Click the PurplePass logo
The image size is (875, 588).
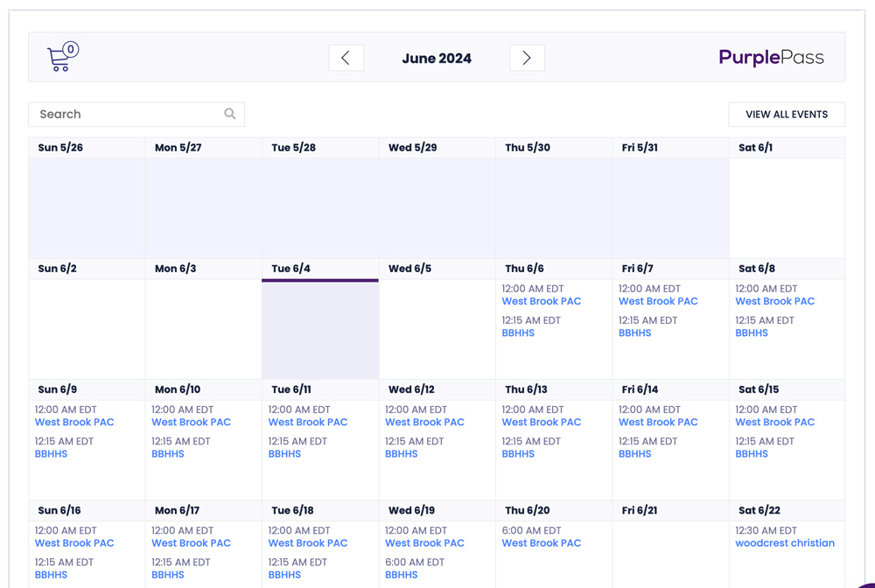771,57
